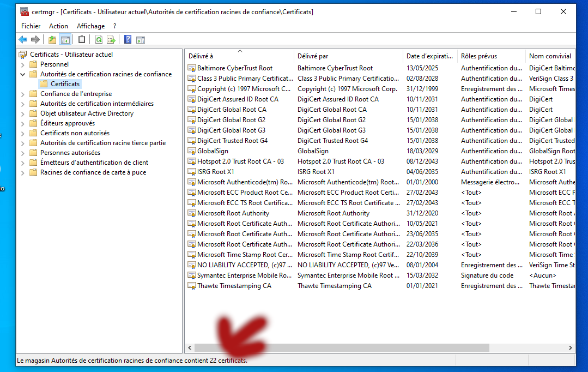Show the action pane via toolbar icon
Screen dimensions: 588x372
(141, 39)
